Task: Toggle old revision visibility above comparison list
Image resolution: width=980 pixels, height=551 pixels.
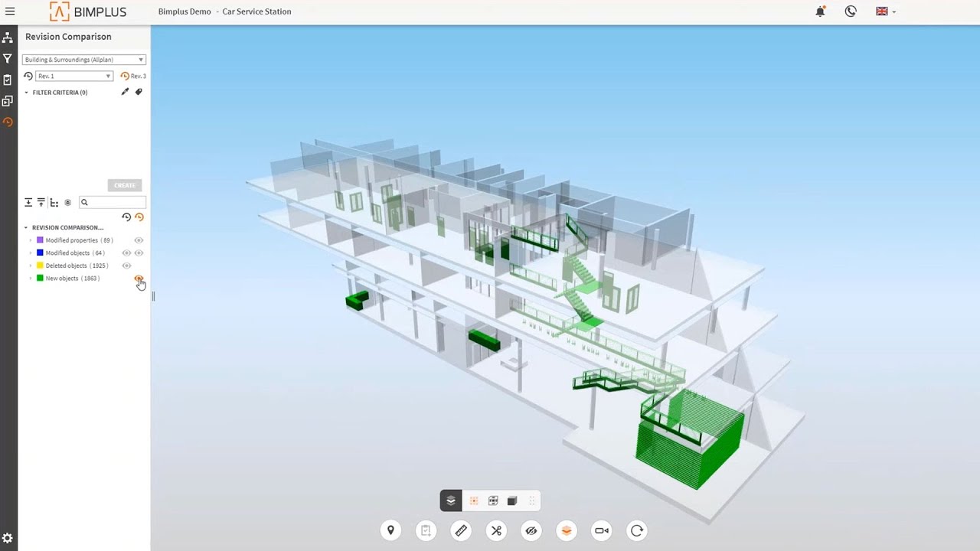Action: (126, 217)
